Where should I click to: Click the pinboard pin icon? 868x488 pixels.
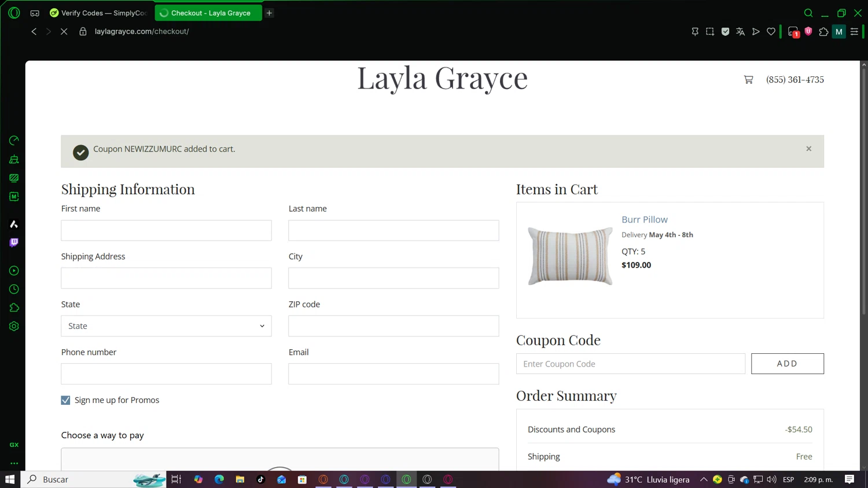(695, 32)
